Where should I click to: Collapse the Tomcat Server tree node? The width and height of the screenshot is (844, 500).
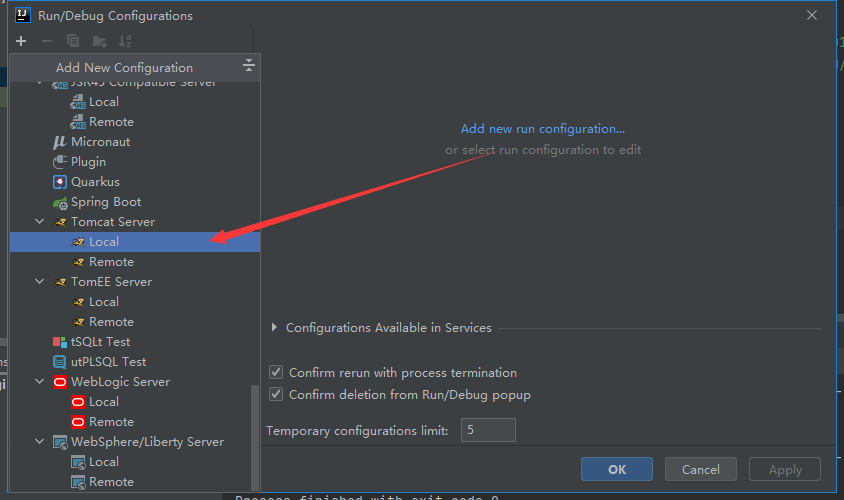click(x=40, y=221)
